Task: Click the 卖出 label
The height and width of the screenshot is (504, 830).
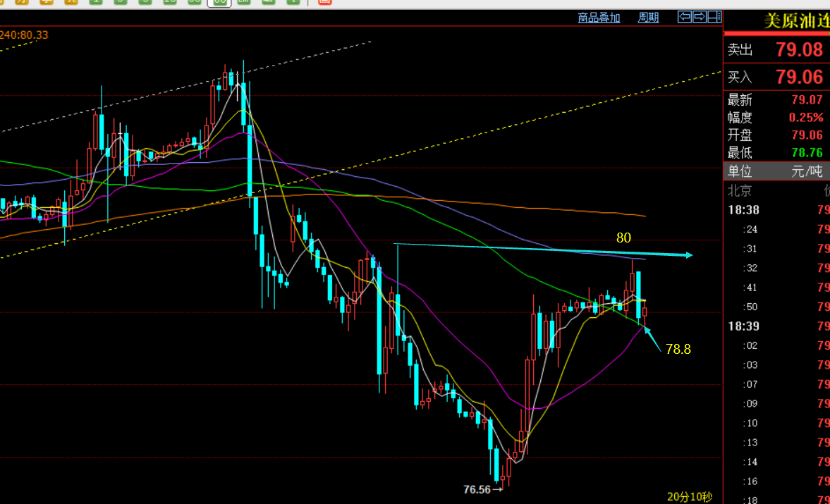Action: [740, 50]
